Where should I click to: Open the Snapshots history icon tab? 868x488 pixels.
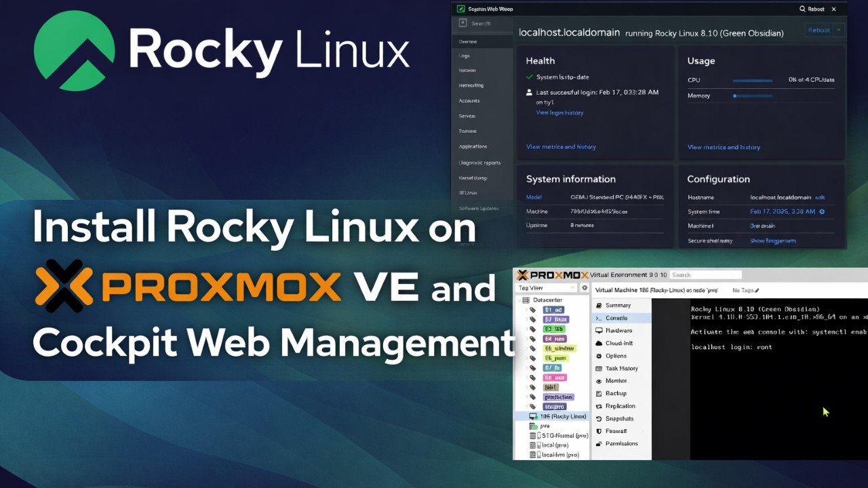point(599,419)
